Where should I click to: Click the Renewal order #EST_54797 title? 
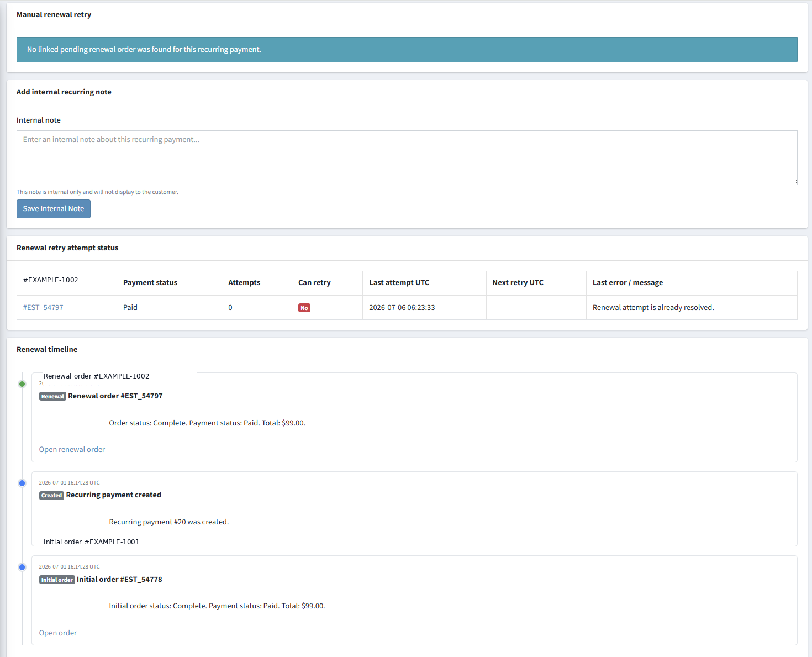115,396
